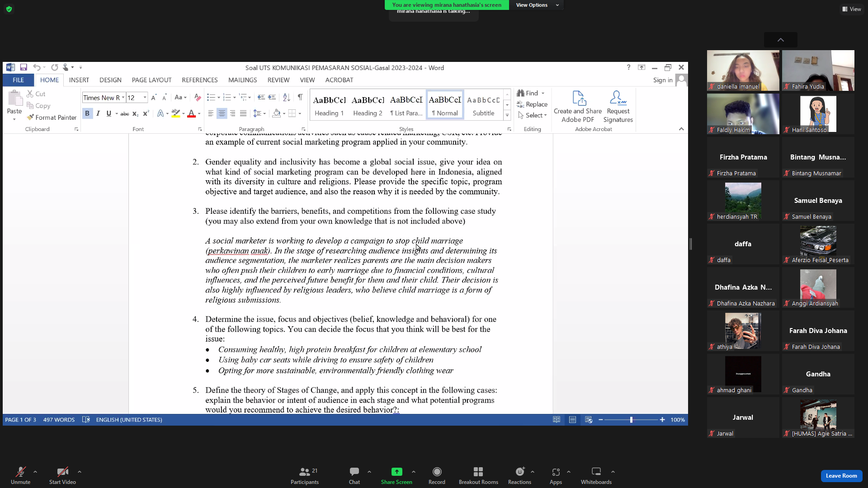Image resolution: width=868 pixels, height=488 pixels.
Task: Click the Sort icon in Paragraph group
Action: click(286, 97)
